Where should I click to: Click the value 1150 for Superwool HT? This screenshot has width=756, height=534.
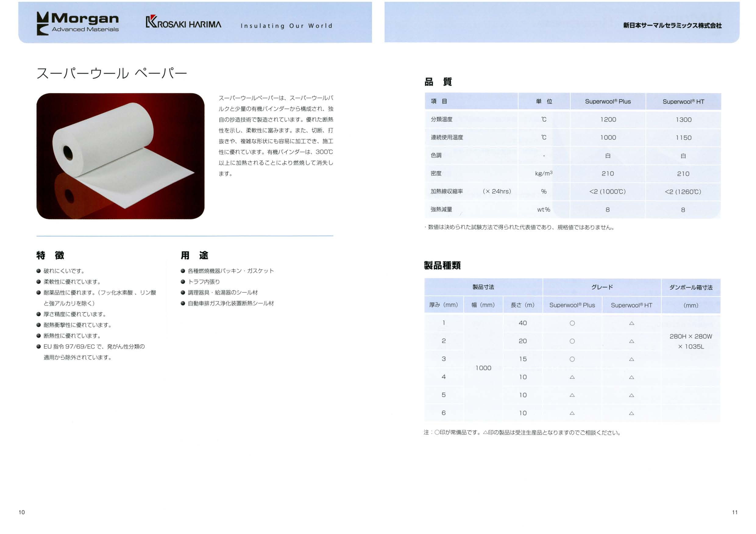point(683,138)
